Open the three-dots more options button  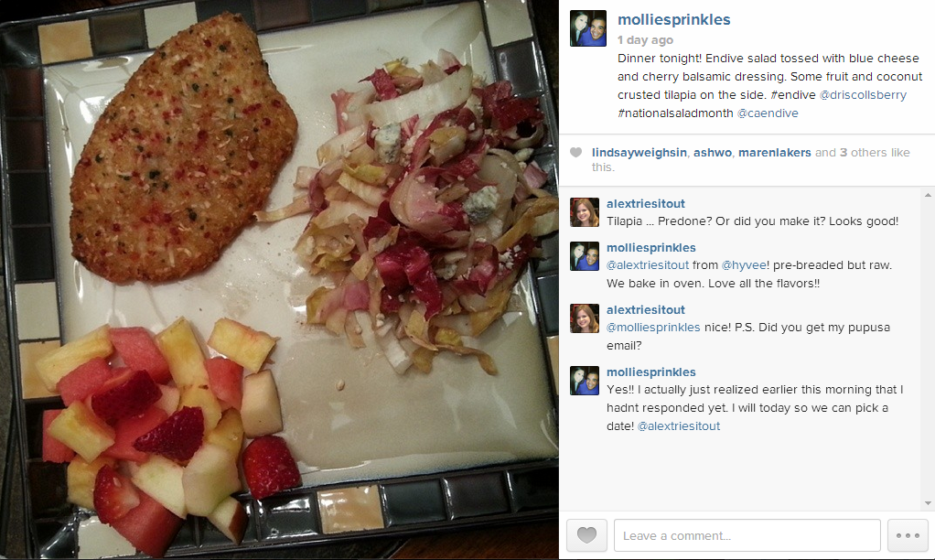click(908, 535)
